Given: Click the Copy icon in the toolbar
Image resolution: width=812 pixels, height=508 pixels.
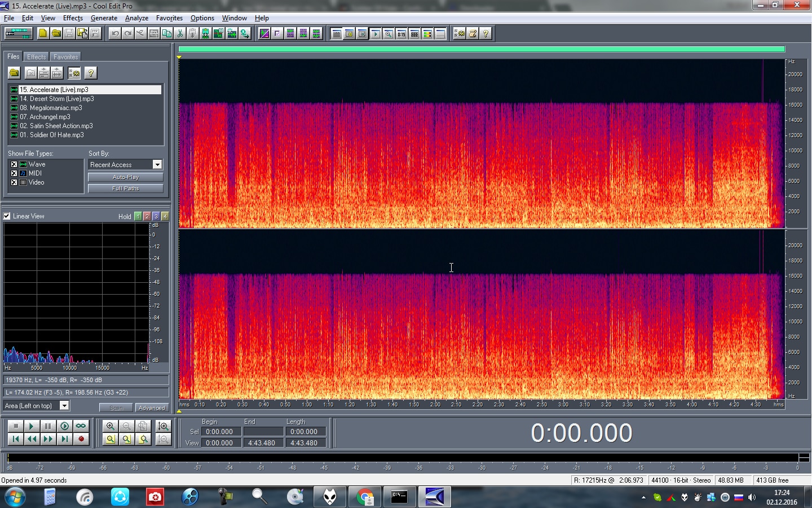Looking at the screenshot, I should tap(167, 33).
